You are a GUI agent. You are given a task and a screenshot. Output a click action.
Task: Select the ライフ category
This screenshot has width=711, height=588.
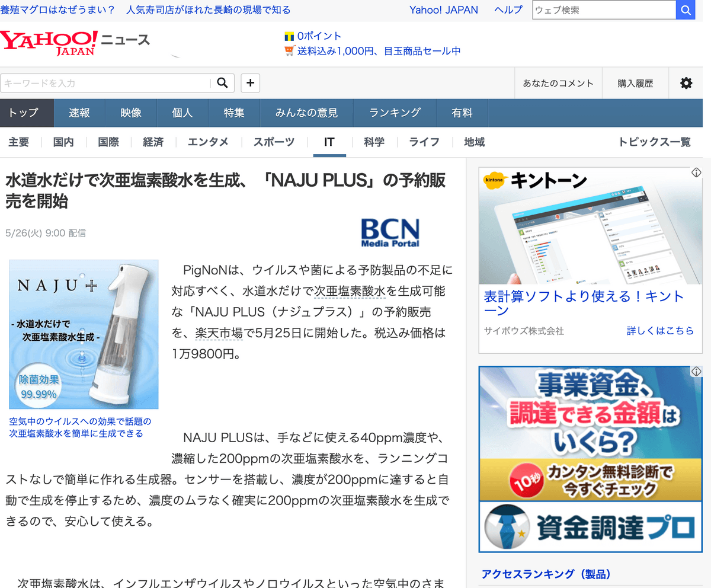click(x=424, y=142)
